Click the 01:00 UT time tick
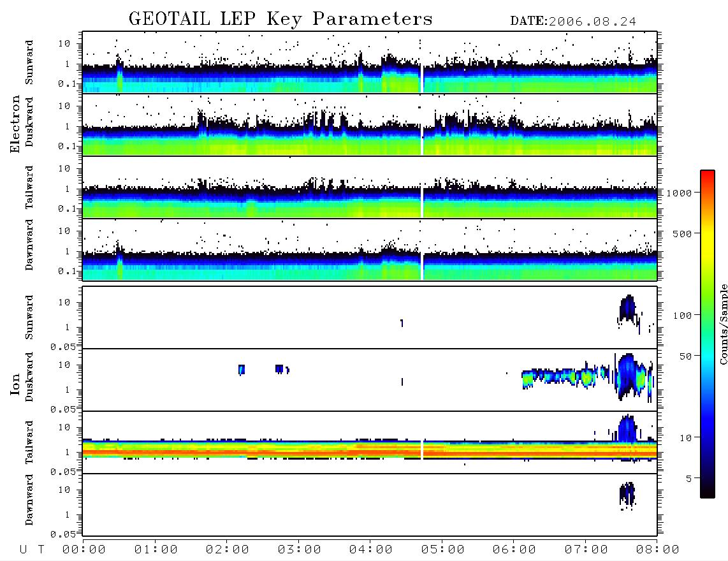Viewport: 728px width, 561px height. [x=156, y=550]
